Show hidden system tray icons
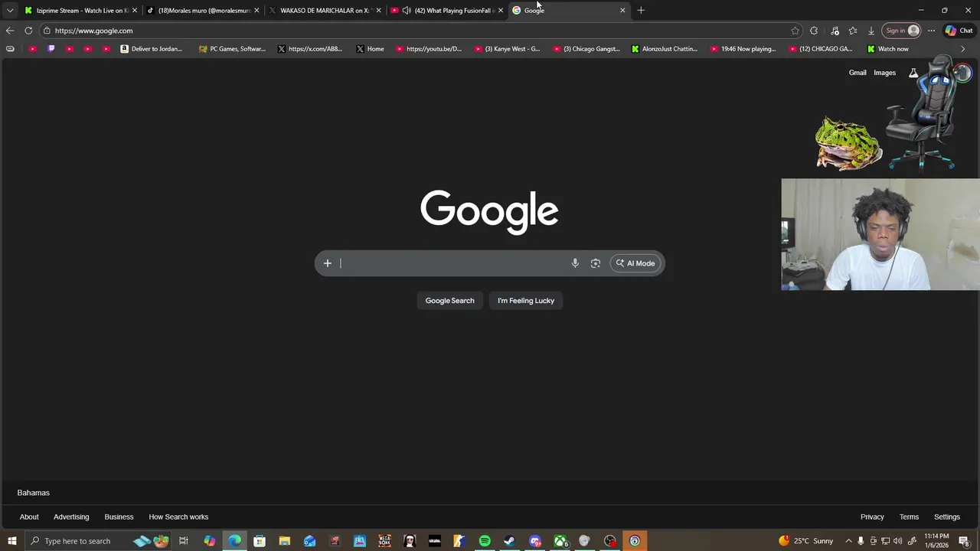Image resolution: width=980 pixels, height=551 pixels. pyautogui.click(x=848, y=541)
